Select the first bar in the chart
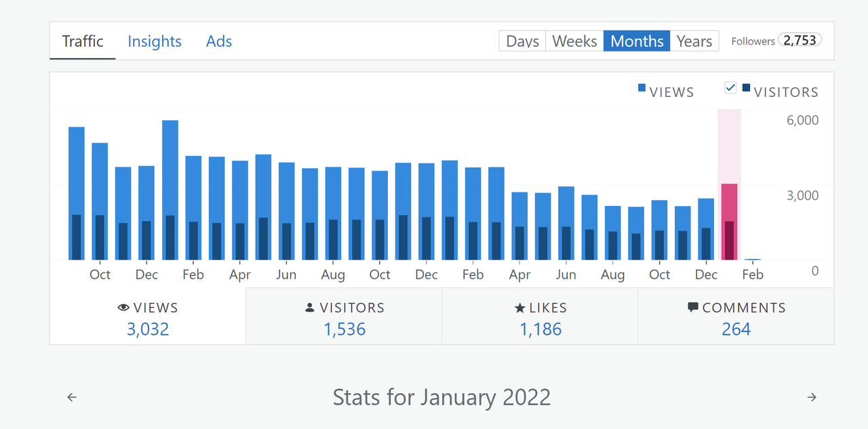Viewport: 868px width, 429px height. pyautogui.click(x=77, y=193)
